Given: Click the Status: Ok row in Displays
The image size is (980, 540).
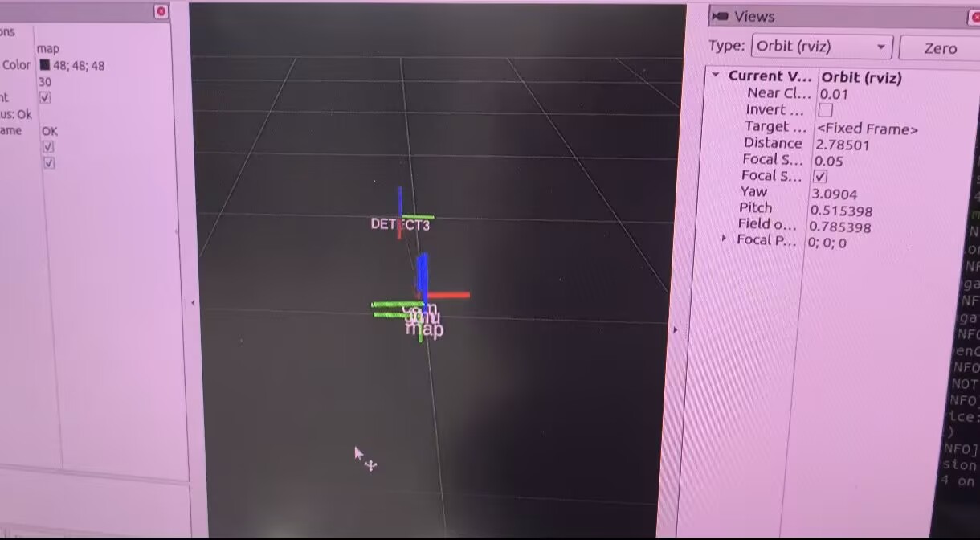Looking at the screenshot, I should click(15, 114).
